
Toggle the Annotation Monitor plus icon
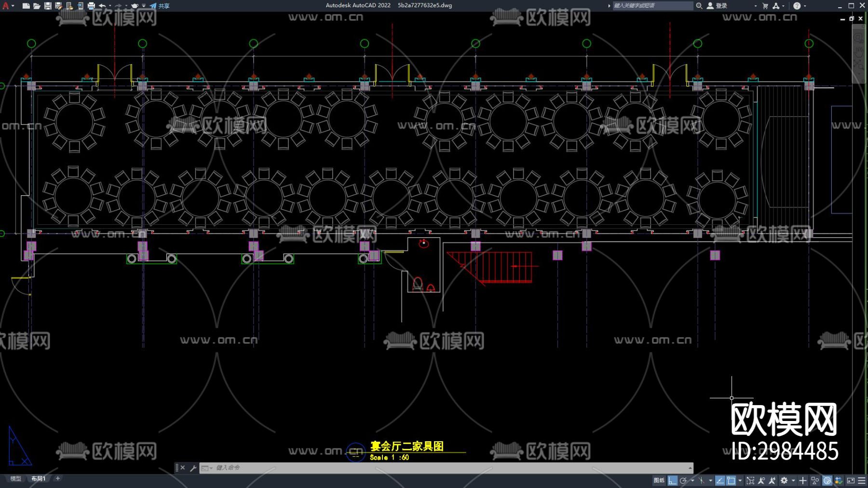(803, 480)
